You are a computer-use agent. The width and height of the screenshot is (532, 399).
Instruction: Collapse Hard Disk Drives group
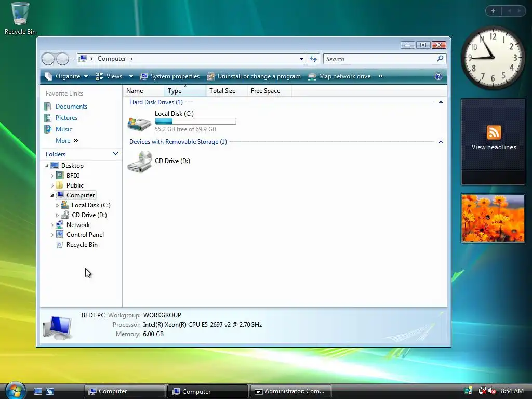[x=441, y=102]
